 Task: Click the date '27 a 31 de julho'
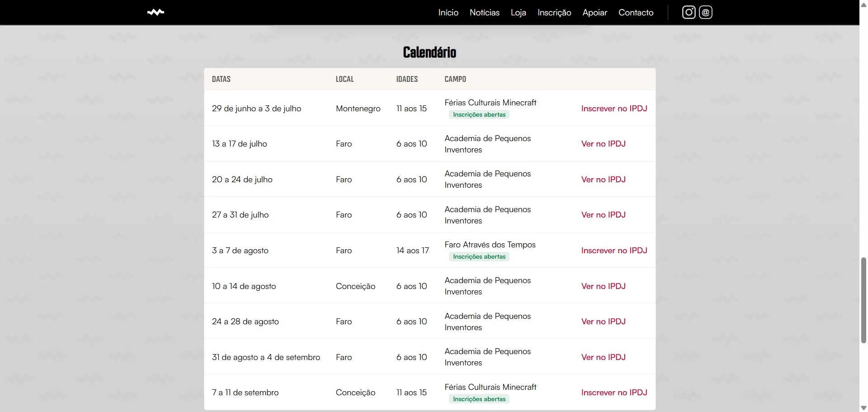[240, 215]
